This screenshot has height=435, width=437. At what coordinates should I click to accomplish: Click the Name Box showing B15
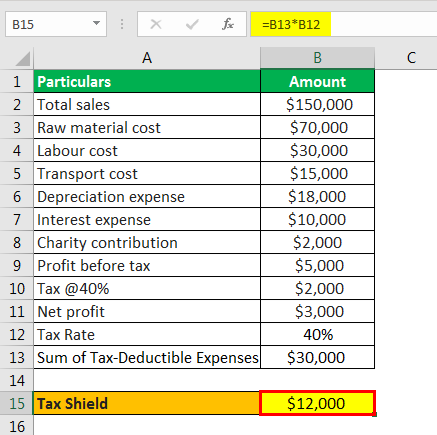point(56,24)
